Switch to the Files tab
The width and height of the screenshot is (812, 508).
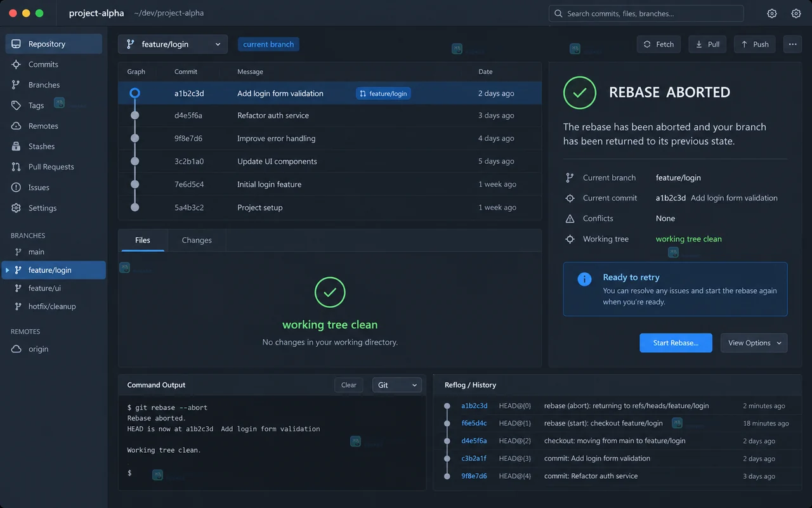tap(143, 240)
